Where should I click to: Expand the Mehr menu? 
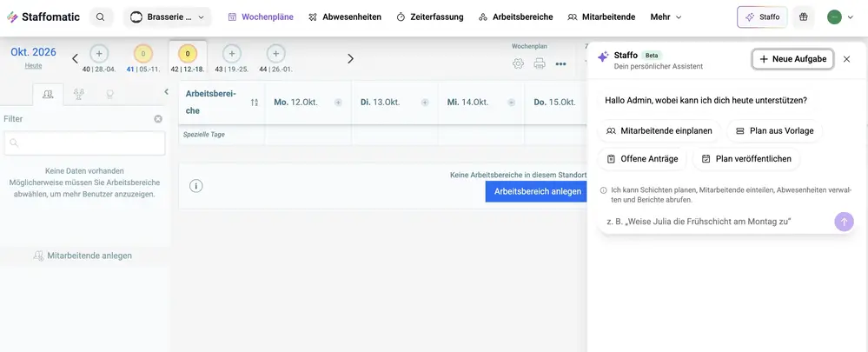[x=666, y=17]
